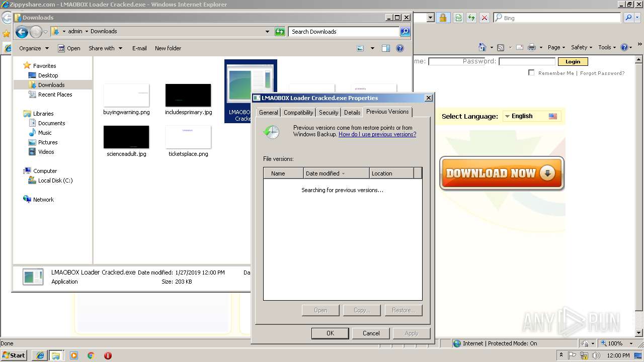
Task: Click Desktop in Favorites tree
Action: 48,75
